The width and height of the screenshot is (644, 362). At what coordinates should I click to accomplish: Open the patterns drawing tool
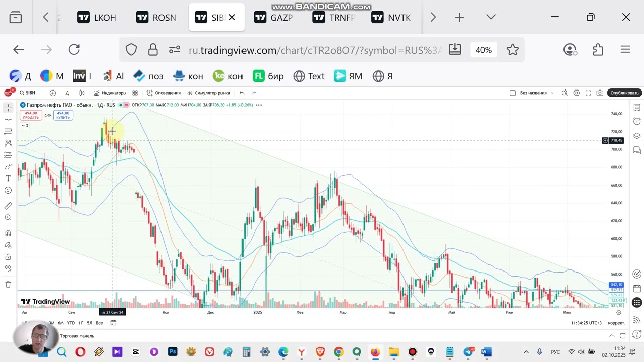tap(8, 143)
